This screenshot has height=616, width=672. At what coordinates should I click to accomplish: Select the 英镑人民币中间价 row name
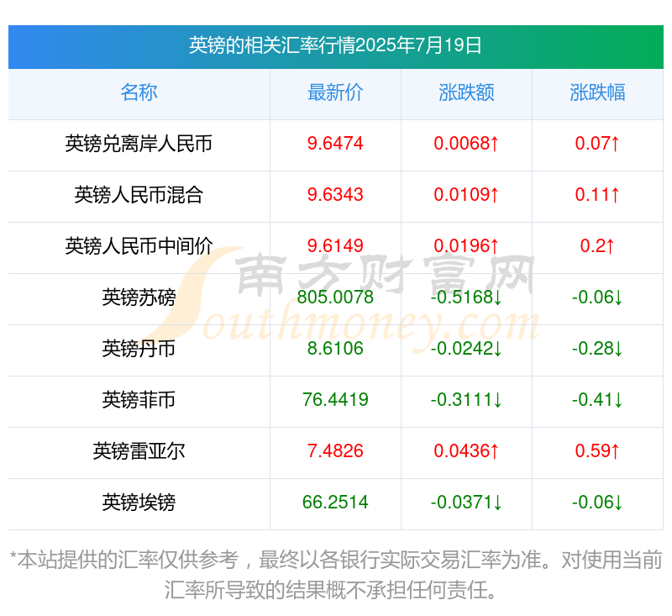(x=139, y=246)
